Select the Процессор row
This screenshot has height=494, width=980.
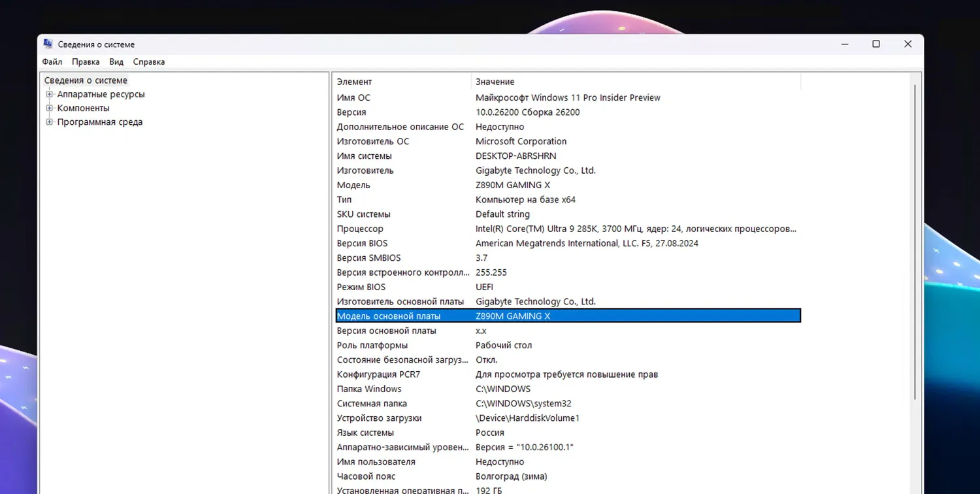pyautogui.click(x=568, y=229)
